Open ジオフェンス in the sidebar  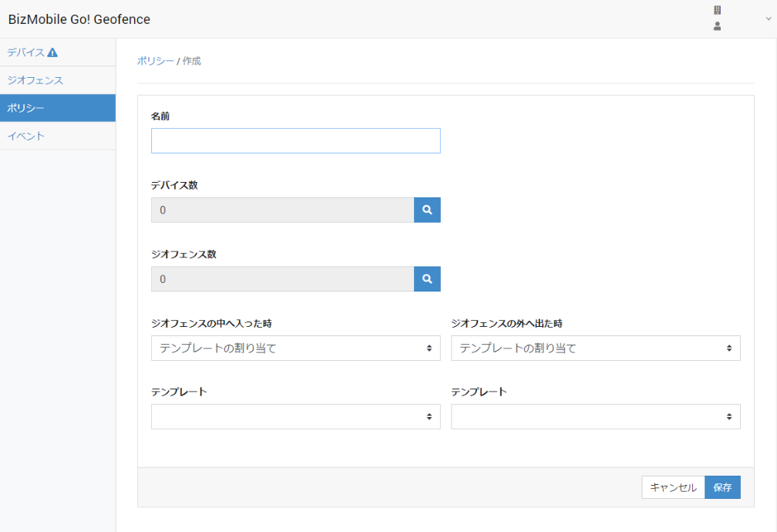click(x=35, y=80)
